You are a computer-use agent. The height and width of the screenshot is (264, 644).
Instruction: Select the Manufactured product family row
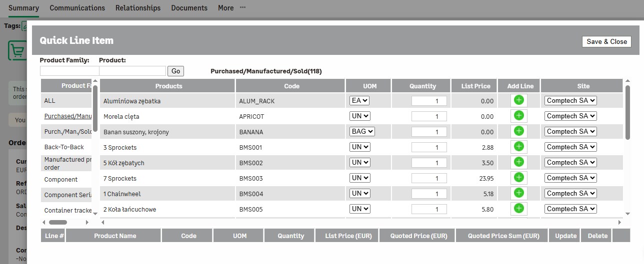[66, 163]
